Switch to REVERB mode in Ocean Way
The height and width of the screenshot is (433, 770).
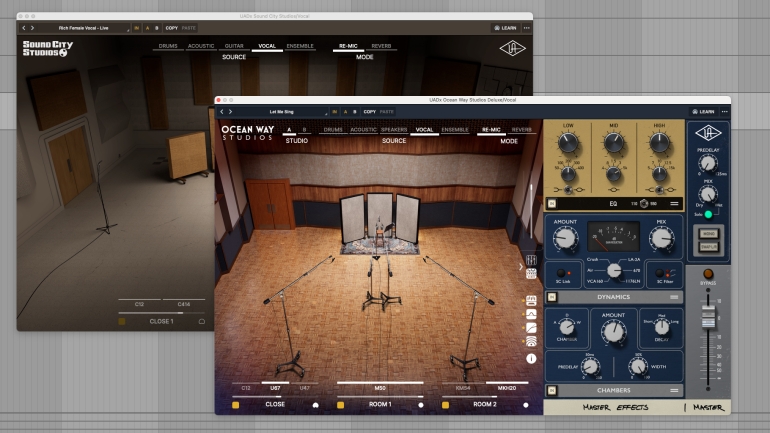point(522,130)
